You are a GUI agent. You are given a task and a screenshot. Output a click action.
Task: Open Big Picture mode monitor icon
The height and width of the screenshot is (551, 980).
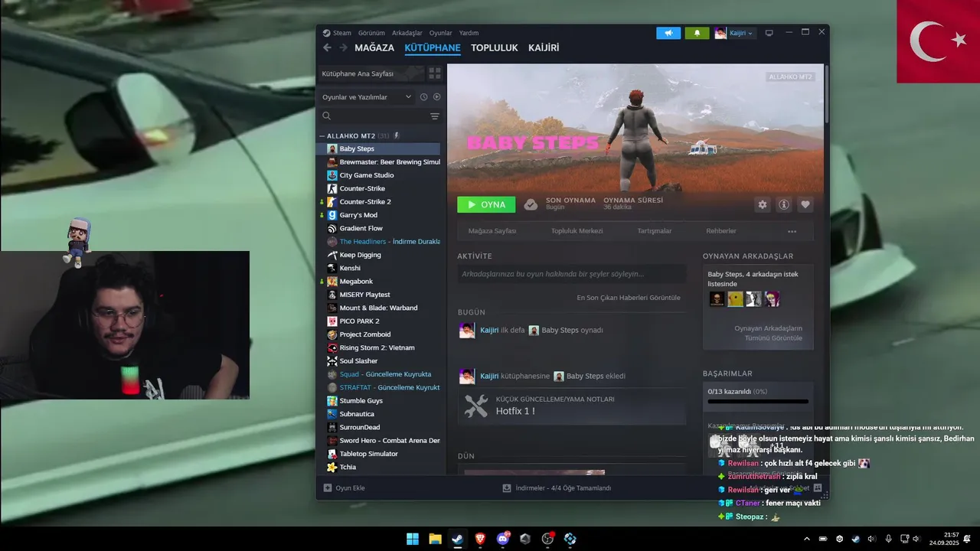(769, 33)
